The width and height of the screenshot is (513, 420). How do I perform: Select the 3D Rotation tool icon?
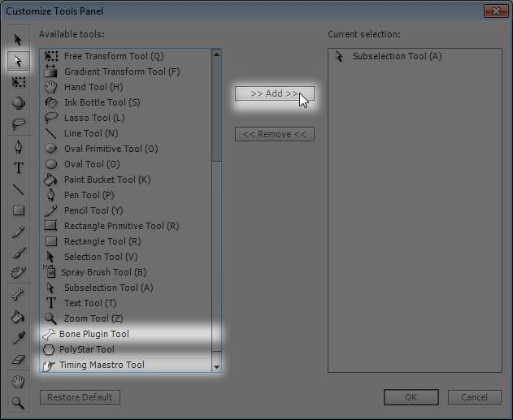coord(19,103)
